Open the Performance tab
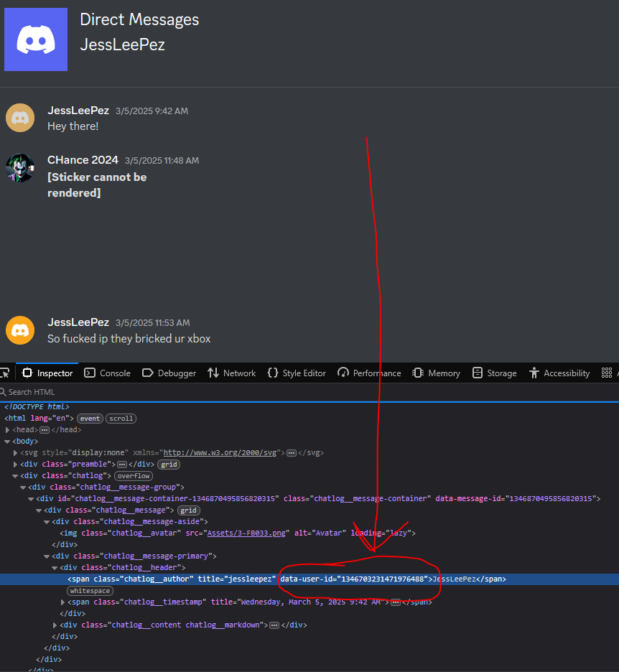Viewport: 619px width, 672px height. tap(369, 373)
